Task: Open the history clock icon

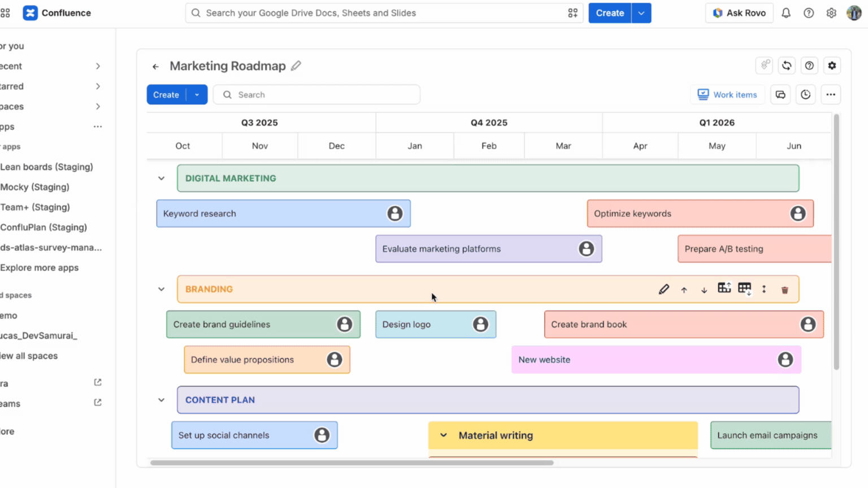Action: pos(806,95)
